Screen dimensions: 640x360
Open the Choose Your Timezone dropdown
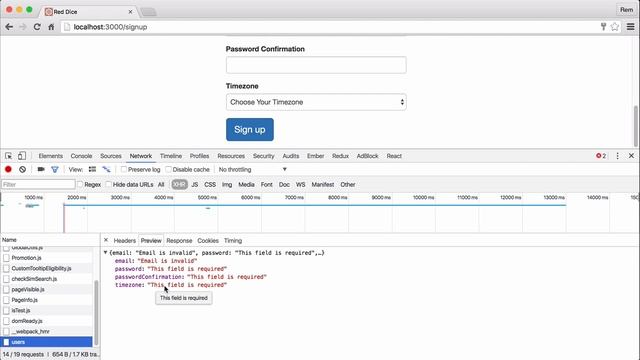point(316,102)
